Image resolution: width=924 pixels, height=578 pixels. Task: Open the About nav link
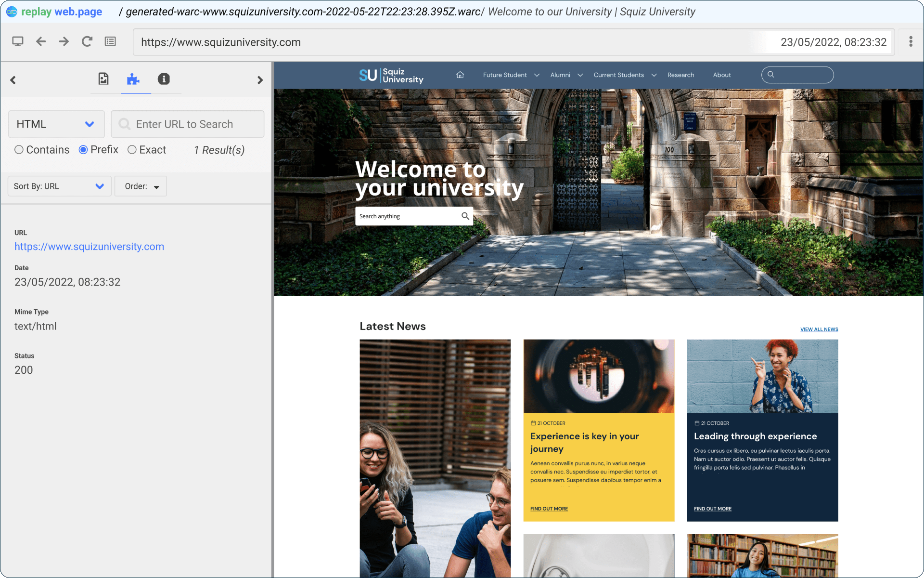click(722, 75)
